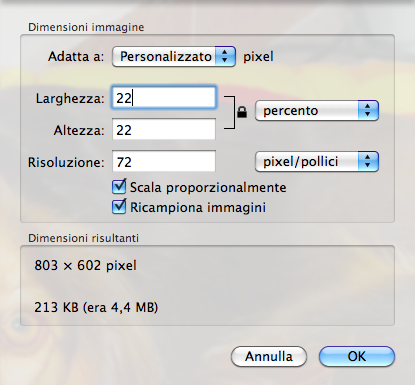
Task: Click the "Risoluzione:" label
Action: pos(66,162)
